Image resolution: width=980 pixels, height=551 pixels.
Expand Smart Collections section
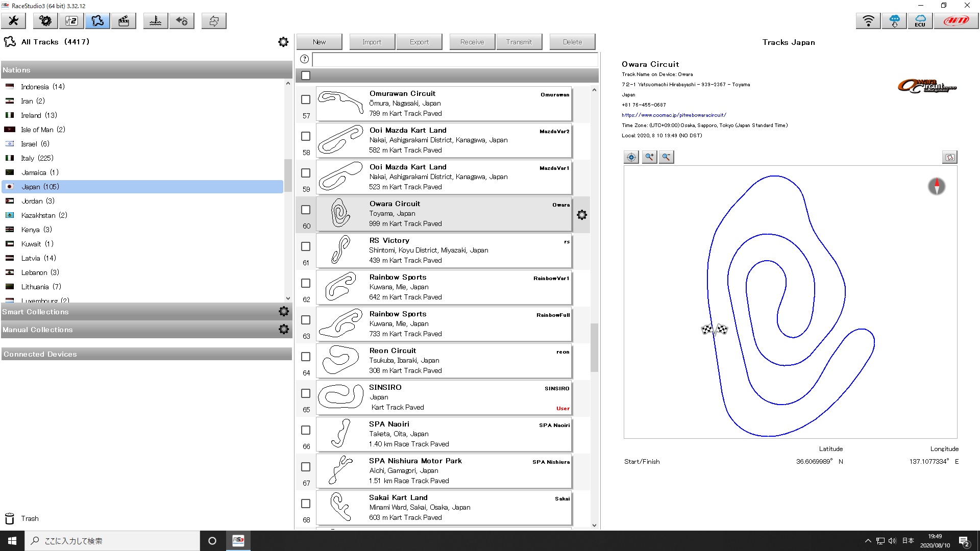[36, 312]
